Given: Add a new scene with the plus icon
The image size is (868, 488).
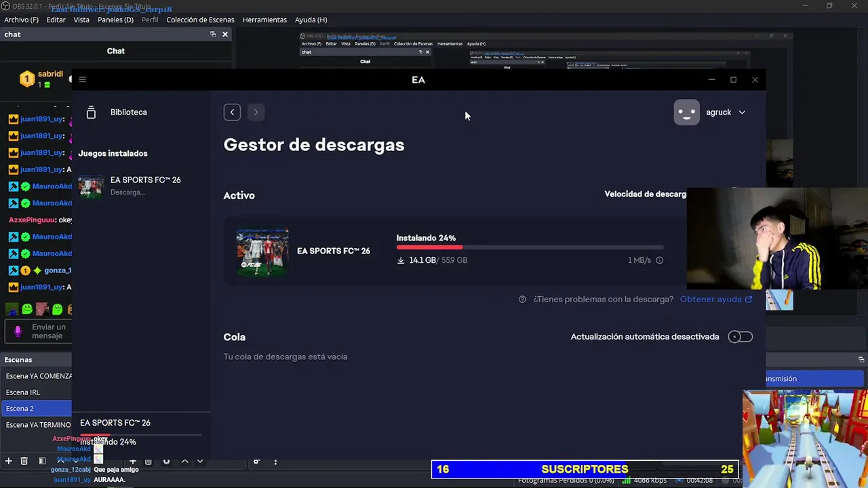Looking at the screenshot, I should pyautogui.click(x=9, y=461).
